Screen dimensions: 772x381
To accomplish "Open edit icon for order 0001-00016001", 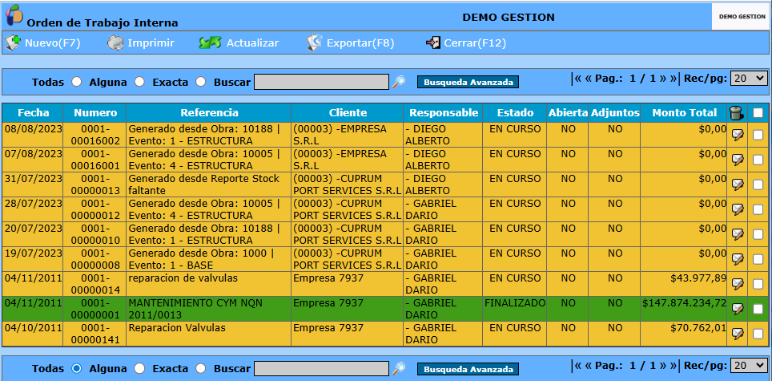I will click(738, 159).
